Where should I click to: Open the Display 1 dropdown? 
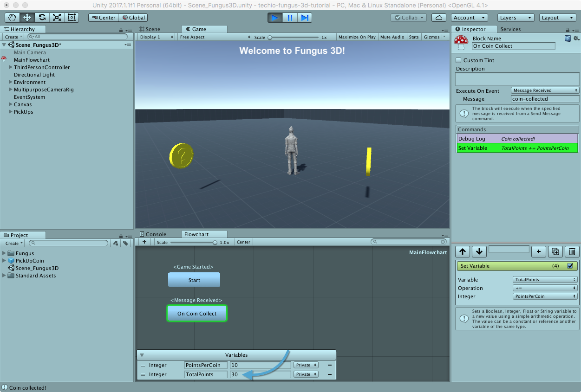coord(157,37)
